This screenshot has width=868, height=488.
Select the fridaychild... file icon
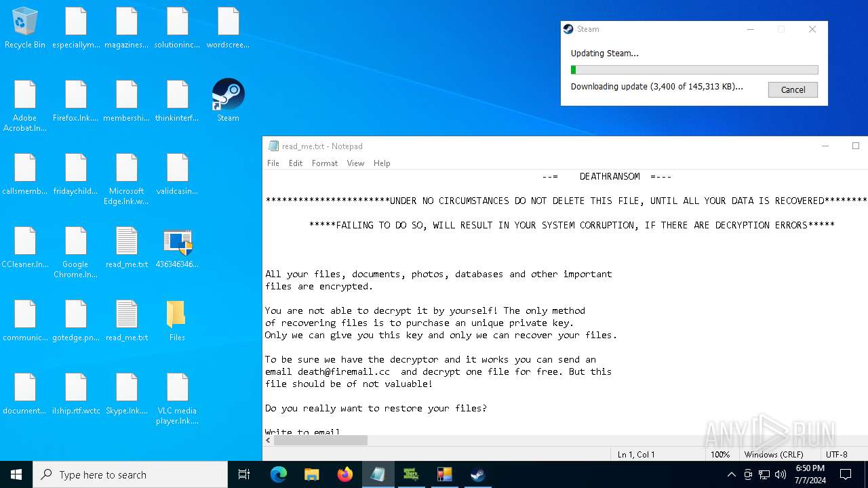pyautogui.click(x=76, y=174)
